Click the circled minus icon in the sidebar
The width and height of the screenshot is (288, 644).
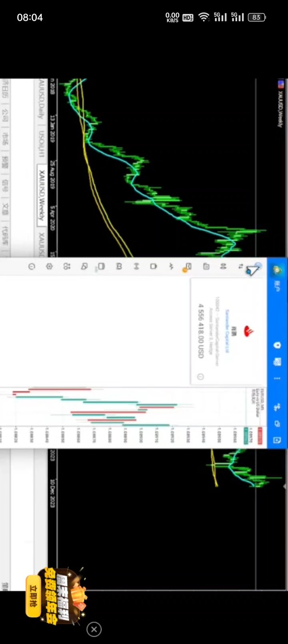(x=32, y=266)
